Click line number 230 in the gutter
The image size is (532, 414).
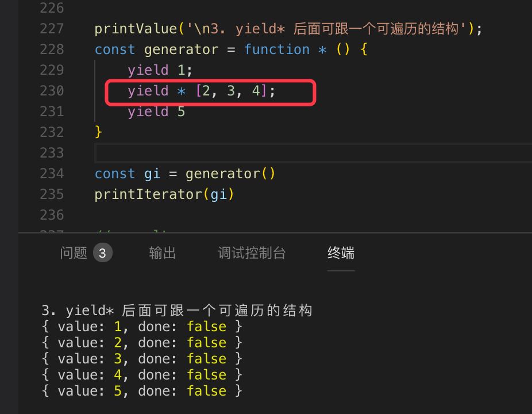pos(52,91)
